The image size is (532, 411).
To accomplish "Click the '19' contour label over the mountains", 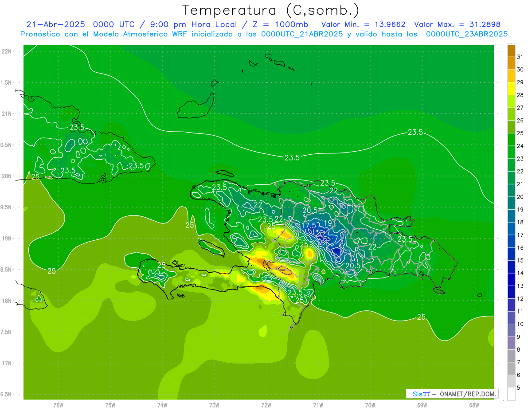I will pyautogui.click(x=328, y=223).
